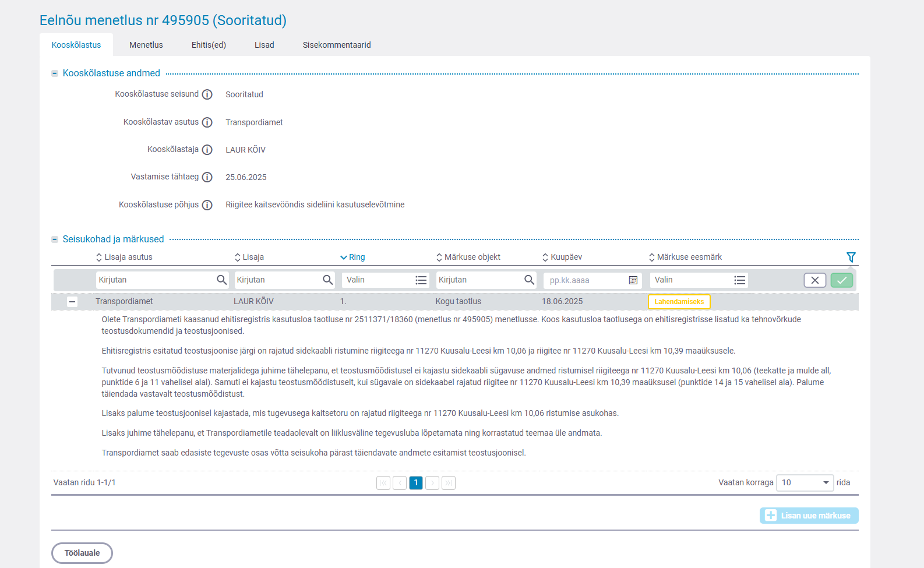Click the Töölauale button
Screen dimensions: 924x568
82,553
